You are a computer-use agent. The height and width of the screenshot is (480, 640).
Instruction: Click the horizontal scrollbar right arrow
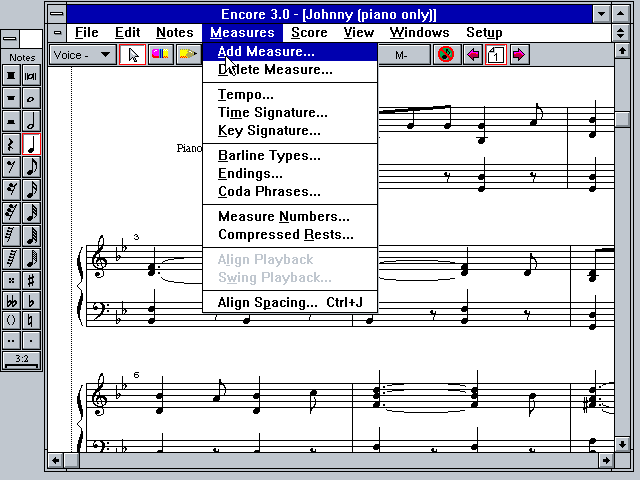pos(605,460)
